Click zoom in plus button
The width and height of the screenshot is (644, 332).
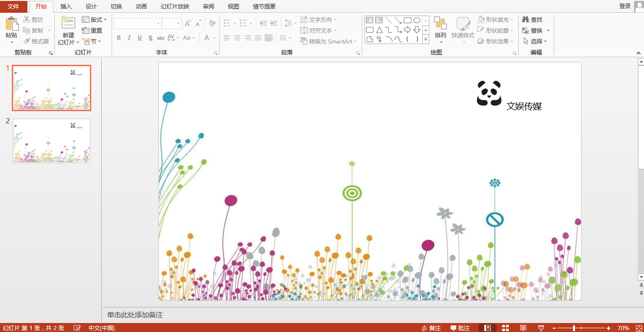click(x=609, y=328)
